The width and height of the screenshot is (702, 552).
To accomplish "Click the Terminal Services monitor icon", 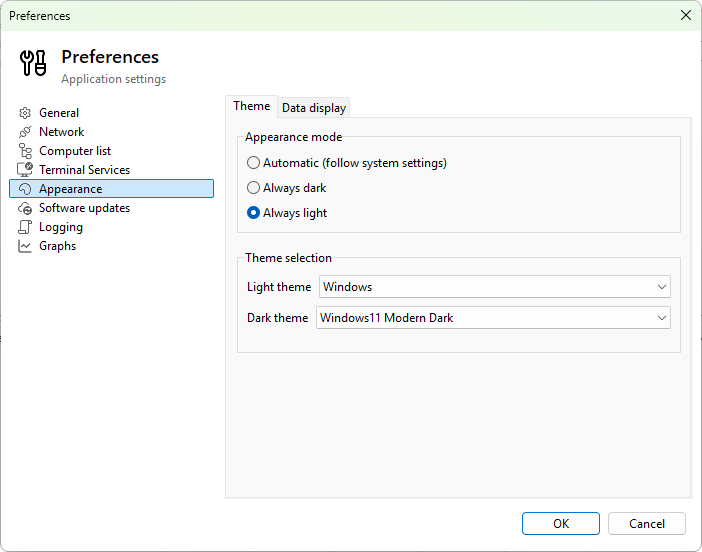I will [25, 170].
